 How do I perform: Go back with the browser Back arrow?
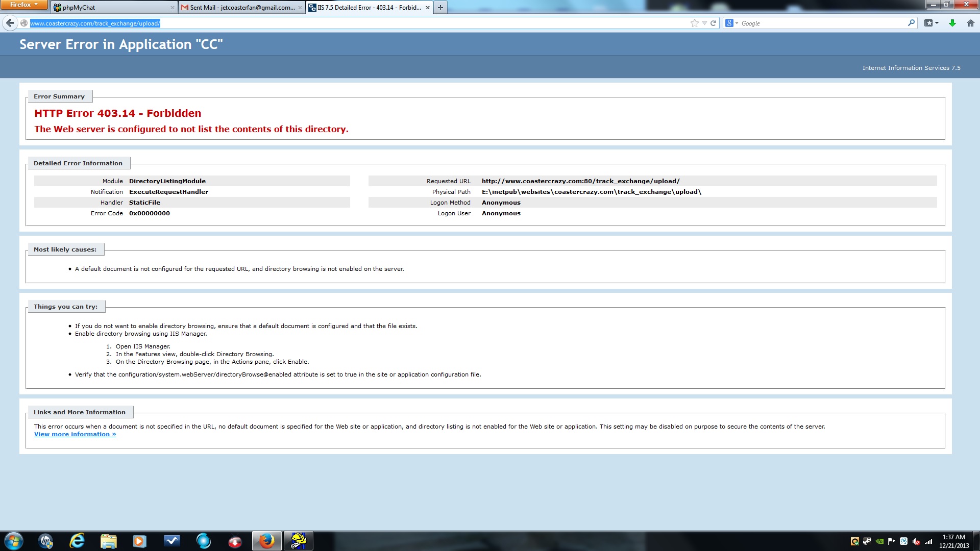point(10,23)
